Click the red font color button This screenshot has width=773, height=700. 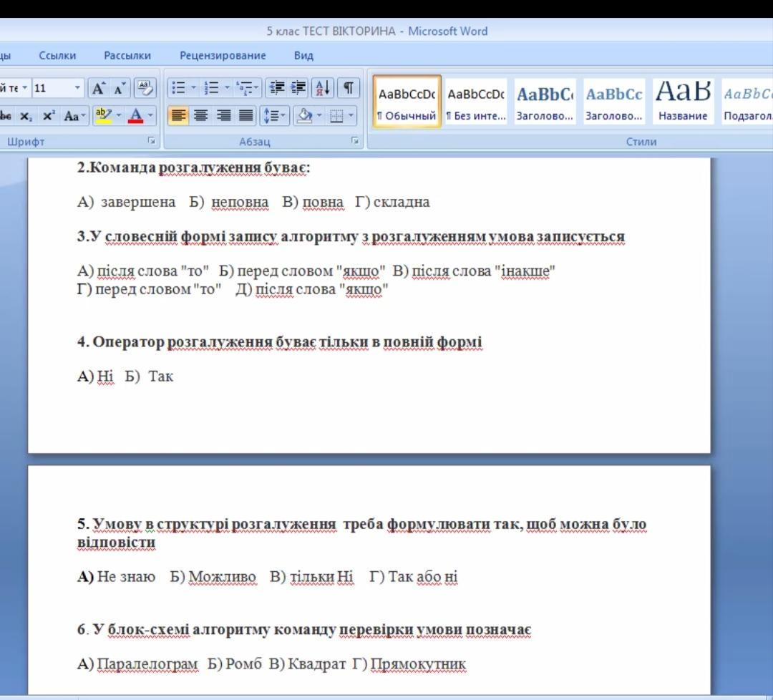137,115
